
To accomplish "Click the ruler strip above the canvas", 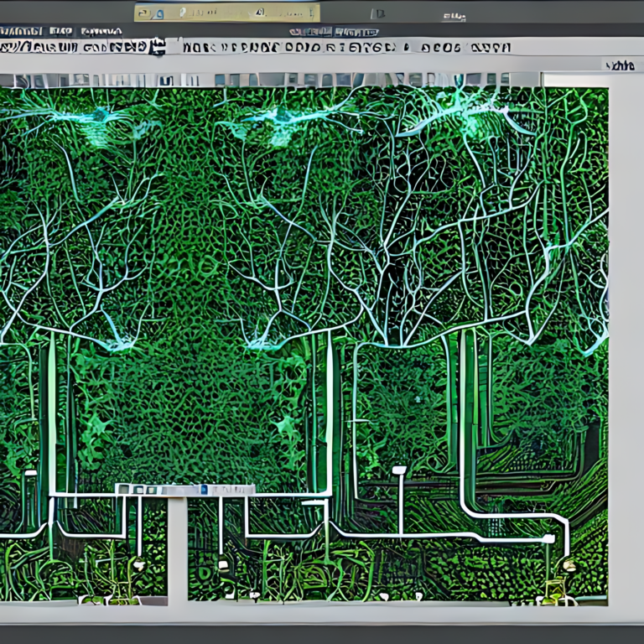I will pos(268,80).
